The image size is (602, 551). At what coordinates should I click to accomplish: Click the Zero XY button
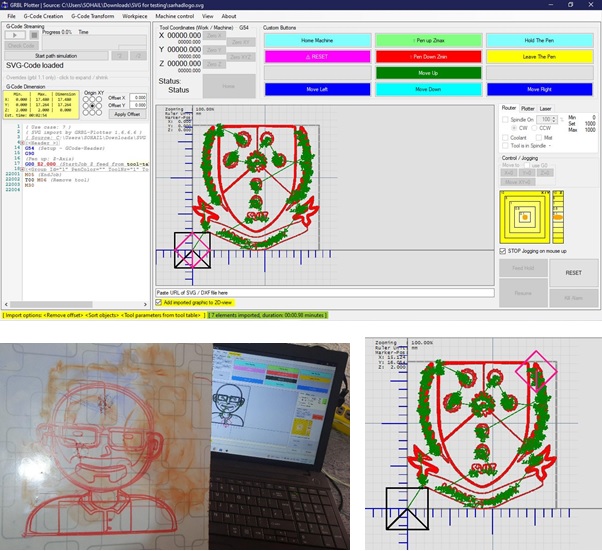pos(241,42)
